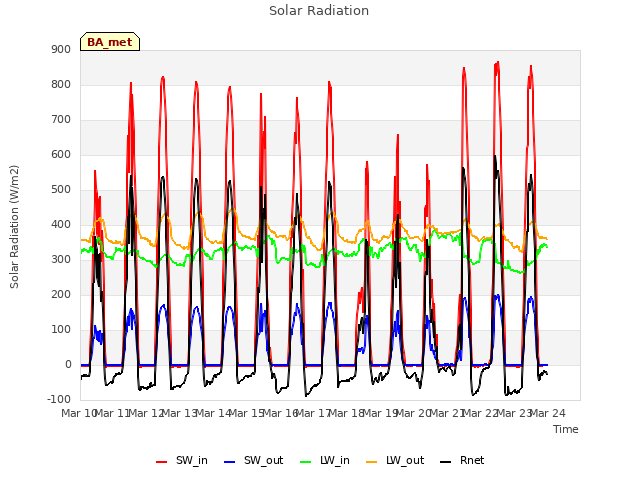The image size is (640, 480).
Task: Click the SW_in legend label
Action: coord(191,460)
